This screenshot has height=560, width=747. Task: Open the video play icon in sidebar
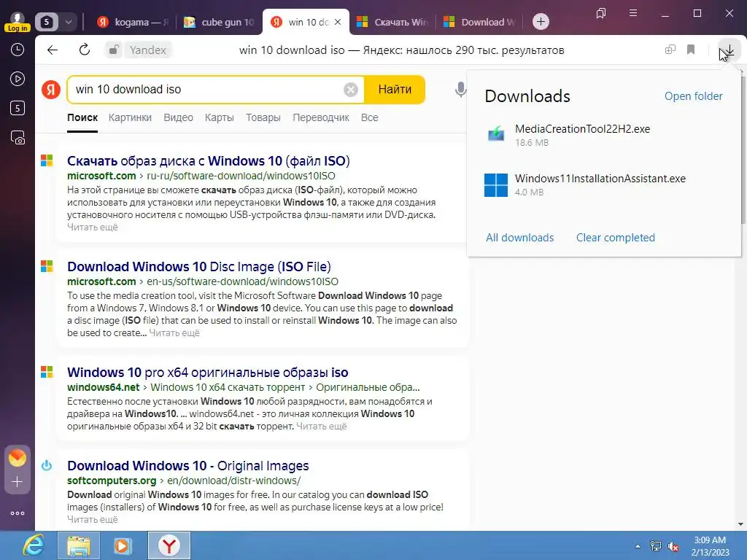[x=18, y=79]
